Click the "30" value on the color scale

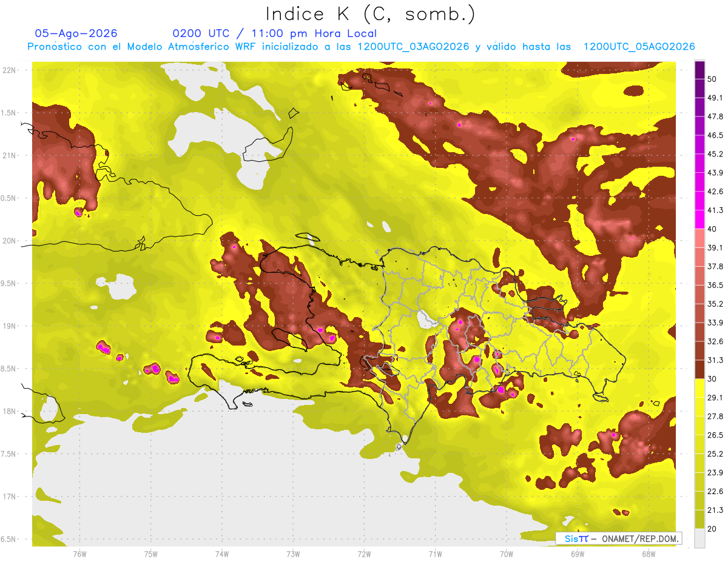(712, 379)
